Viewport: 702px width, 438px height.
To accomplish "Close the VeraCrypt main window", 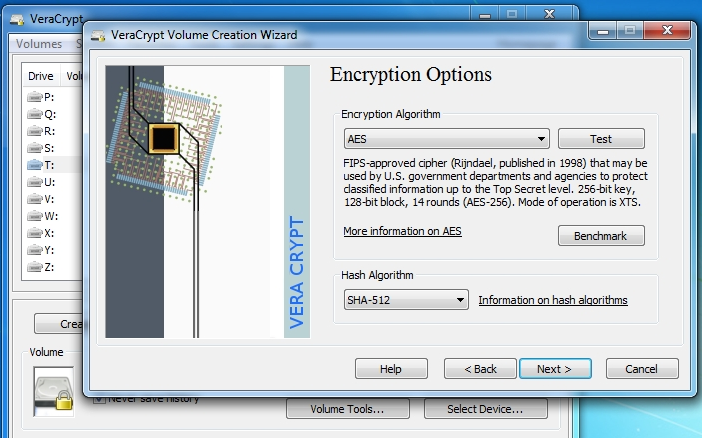I will [x=549, y=13].
